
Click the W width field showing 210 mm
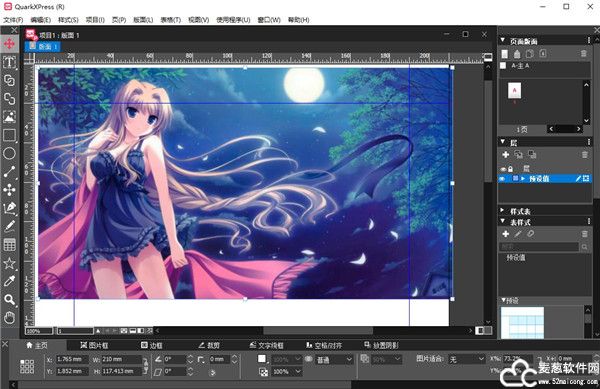click(x=122, y=360)
